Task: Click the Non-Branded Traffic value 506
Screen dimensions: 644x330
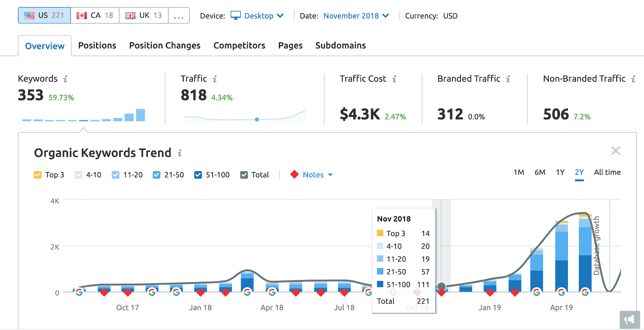Action: (x=556, y=115)
